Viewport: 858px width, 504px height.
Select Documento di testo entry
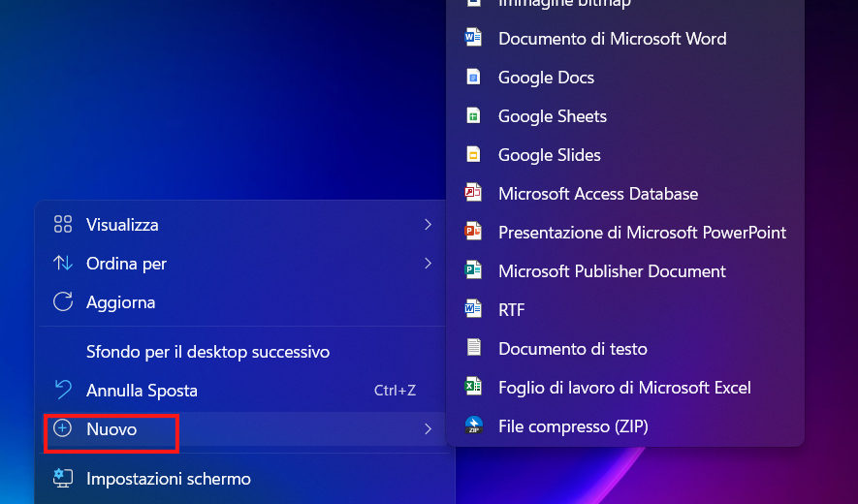coord(572,349)
